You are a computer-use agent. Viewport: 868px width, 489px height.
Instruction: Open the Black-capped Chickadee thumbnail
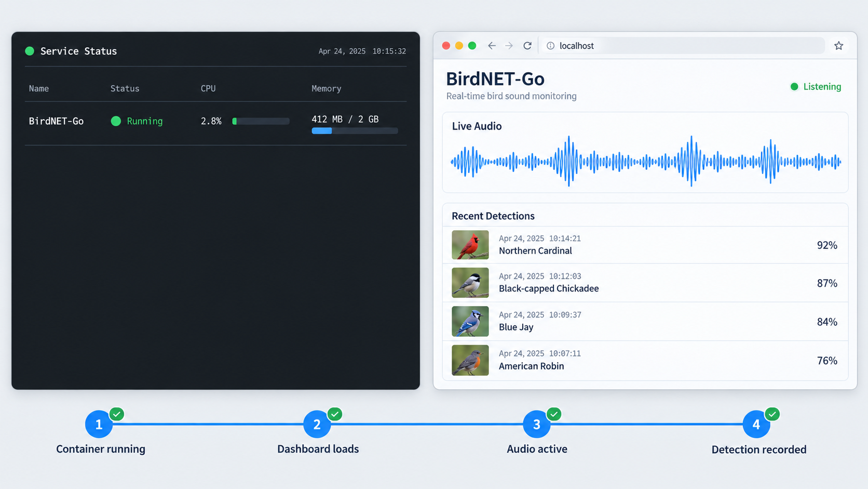click(x=470, y=283)
